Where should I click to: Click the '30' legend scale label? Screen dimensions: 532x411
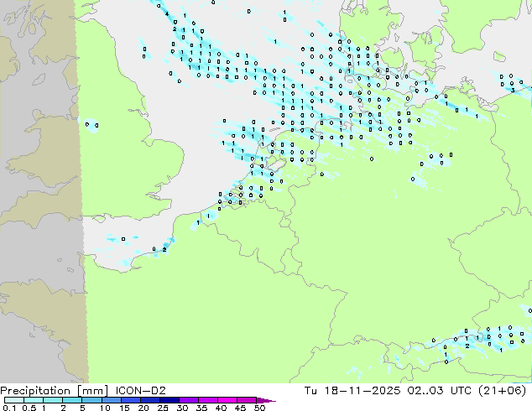click(183, 408)
